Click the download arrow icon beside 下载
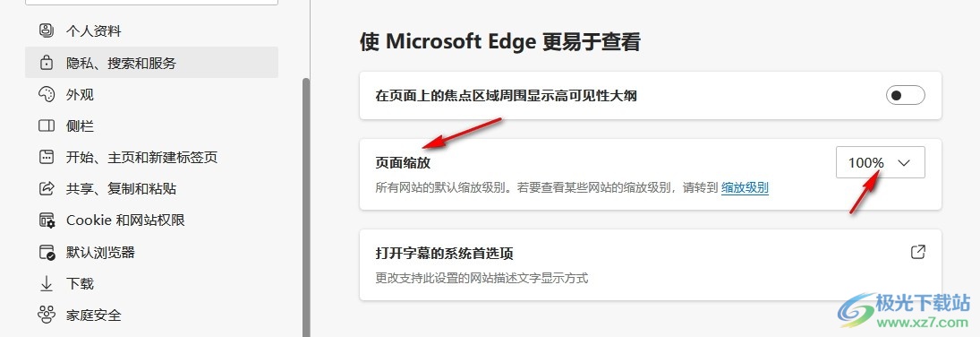 click(x=47, y=284)
